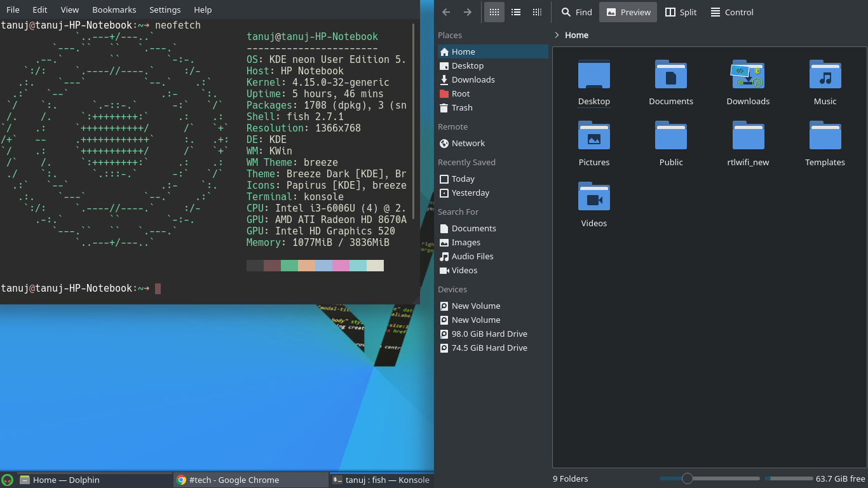Open 74.5 GiB Hard Drive device
Viewport: 868px width, 488px height.
(x=492, y=348)
